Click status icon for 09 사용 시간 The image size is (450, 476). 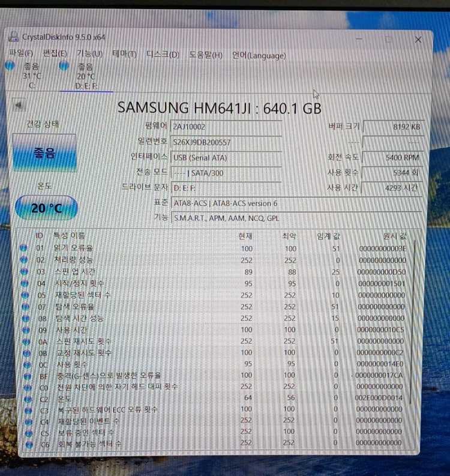26,330
